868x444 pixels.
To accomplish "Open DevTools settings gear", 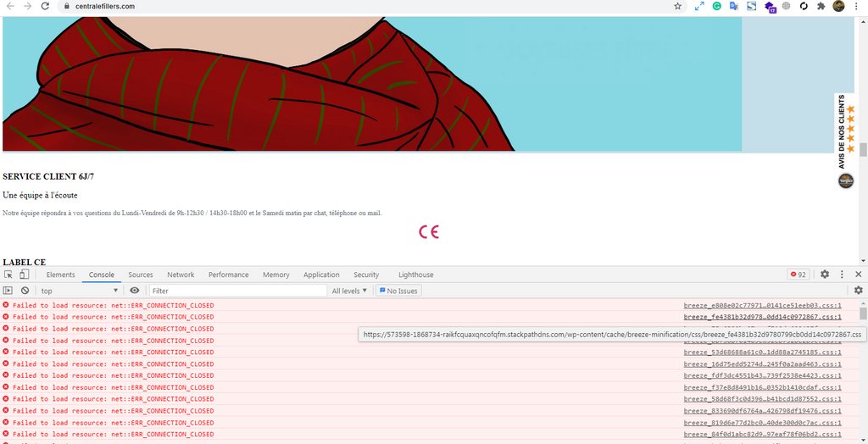I will [x=825, y=275].
